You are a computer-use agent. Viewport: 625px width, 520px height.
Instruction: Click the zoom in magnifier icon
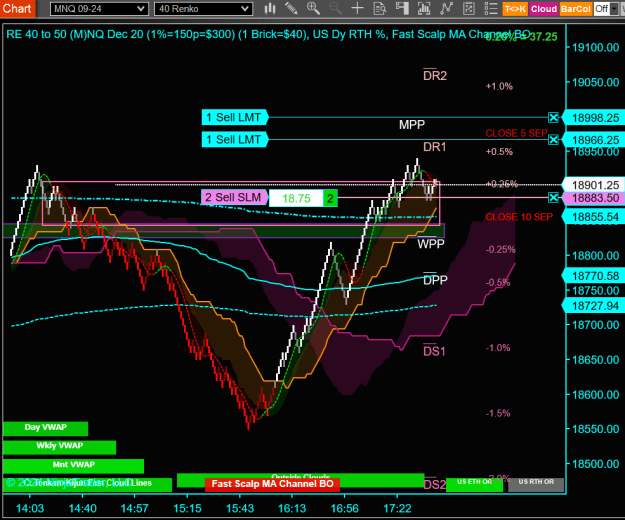pos(313,8)
